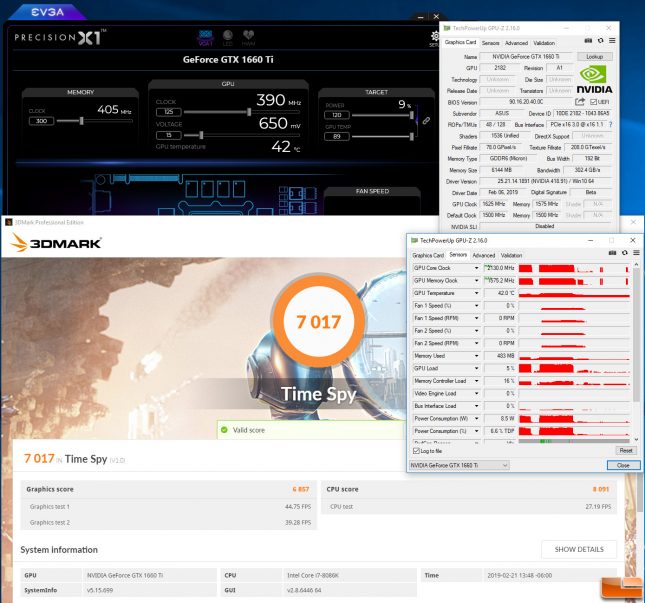Switch to Sensors tab in back GPU-Z window
645x603 pixels.
pyautogui.click(x=490, y=43)
